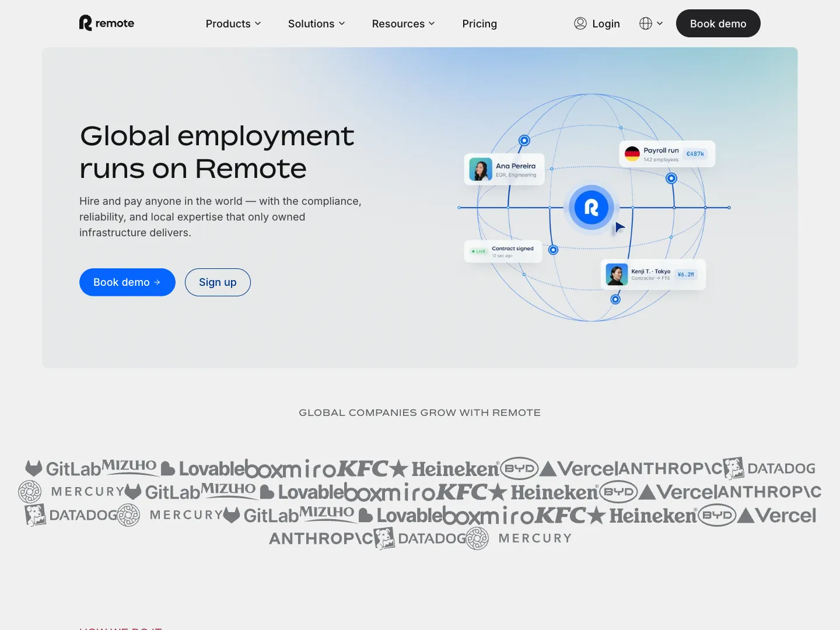Click Ana Pereira's avatar photo
The image size is (840, 630).
[481, 170]
